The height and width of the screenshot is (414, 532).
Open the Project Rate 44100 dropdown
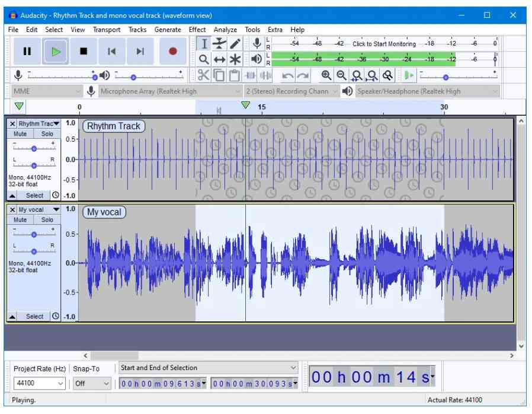pos(39,383)
